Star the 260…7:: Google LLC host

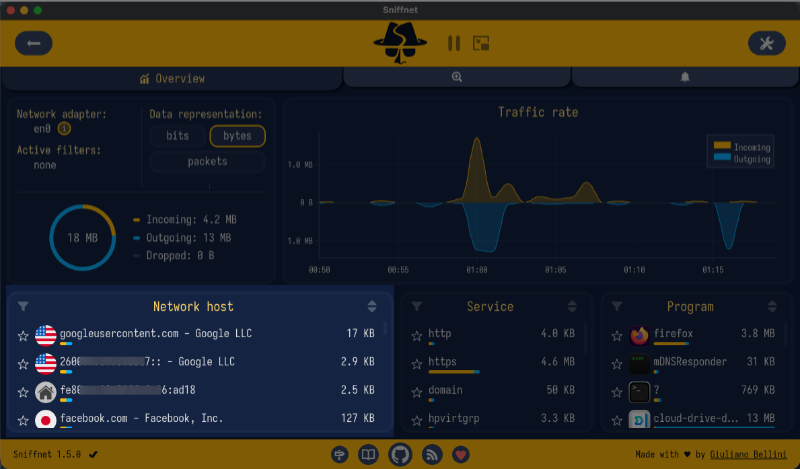tap(23, 364)
